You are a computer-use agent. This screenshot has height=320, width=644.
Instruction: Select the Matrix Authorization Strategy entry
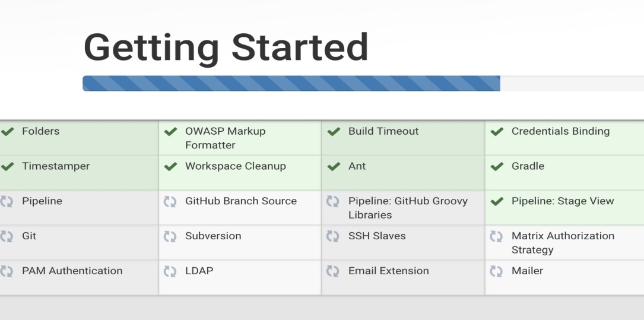pyautogui.click(x=562, y=243)
